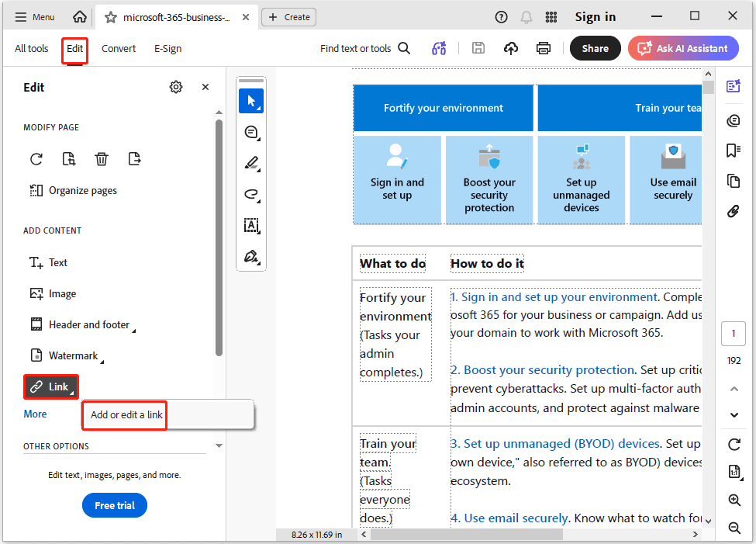Select the comment tool in the floating toolbar
Screen dimensions: 756x544
(251, 132)
